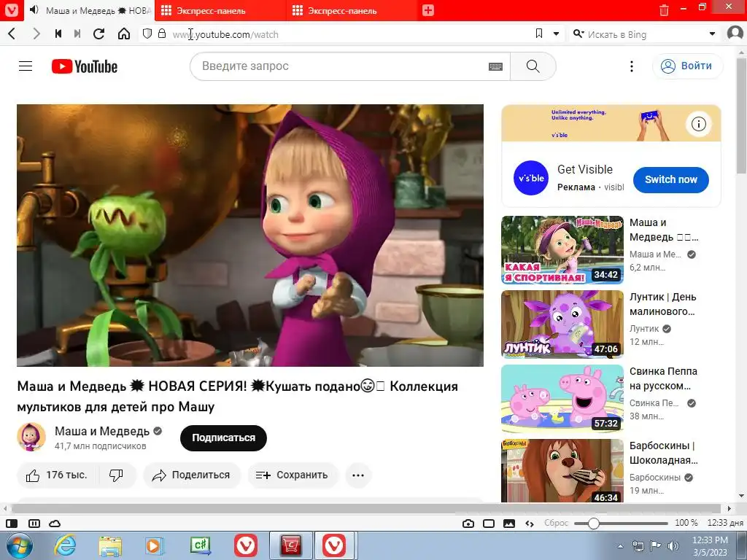The width and height of the screenshot is (747, 560).
Task: Open address bar history dropdown arrow
Action: pyautogui.click(x=556, y=34)
